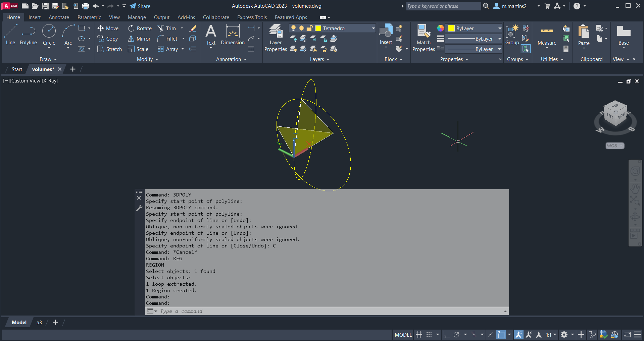Select the Line drawing tool
644x341 pixels.
(x=10, y=35)
